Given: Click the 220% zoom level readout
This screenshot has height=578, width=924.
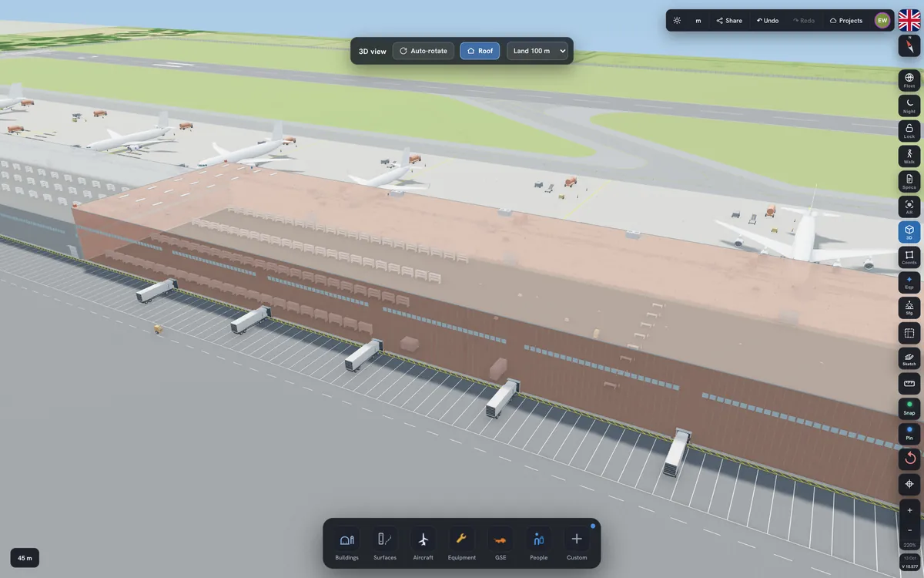Looking at the screenshot, I should 909,545.
